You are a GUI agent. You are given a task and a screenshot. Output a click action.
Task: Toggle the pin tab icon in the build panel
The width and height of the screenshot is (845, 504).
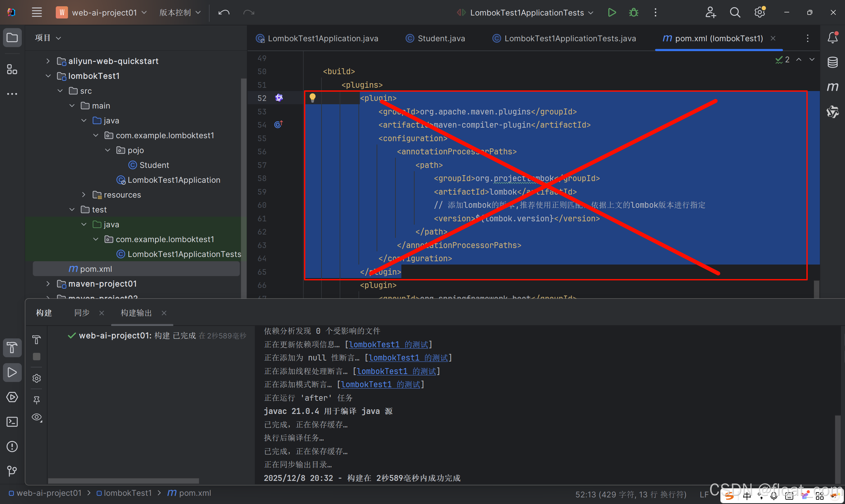click(37, 400)
